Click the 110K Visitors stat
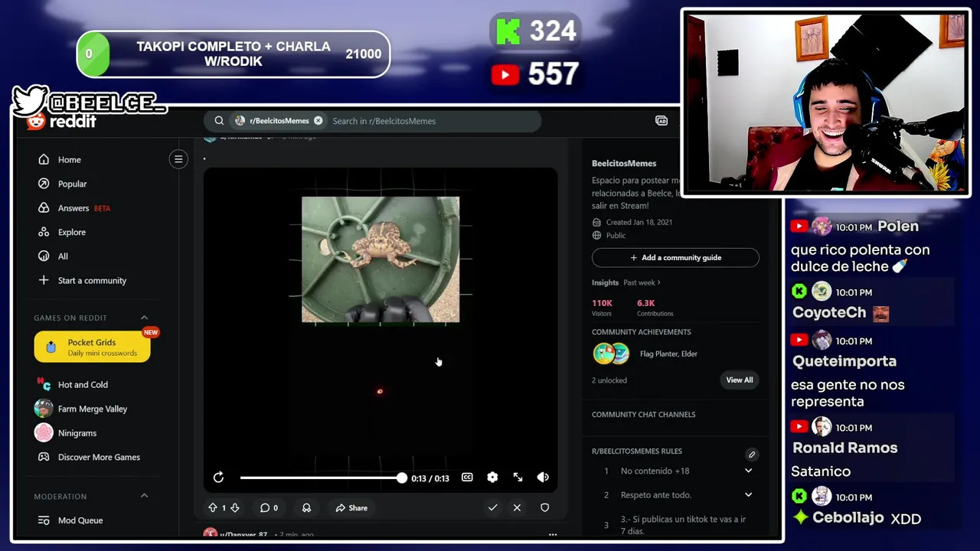The image size is (980, 551). point(602,308)
